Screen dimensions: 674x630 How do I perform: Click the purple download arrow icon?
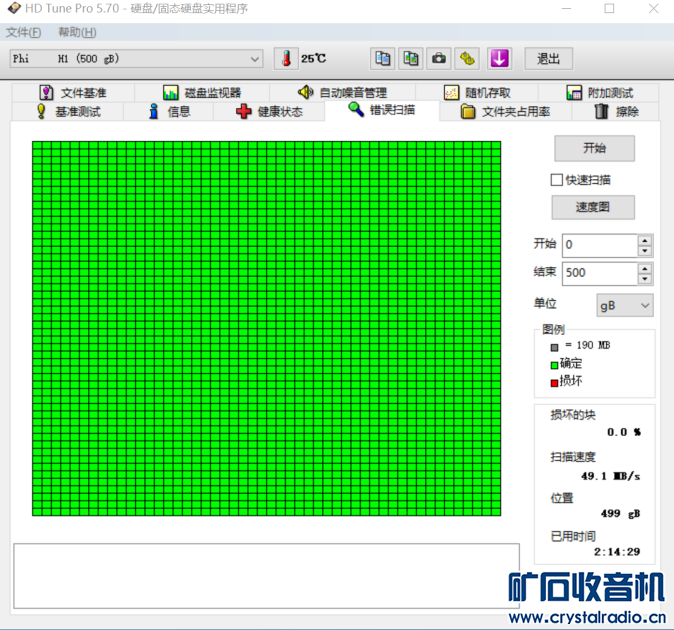pos(499,58)
